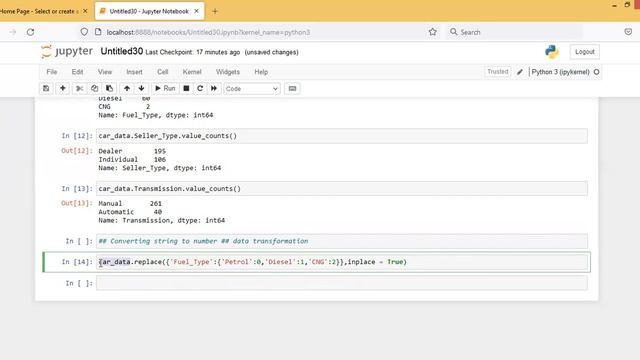Click the empty cell at the bottom
The image size is (640, 360).
[x=342, y=283]
